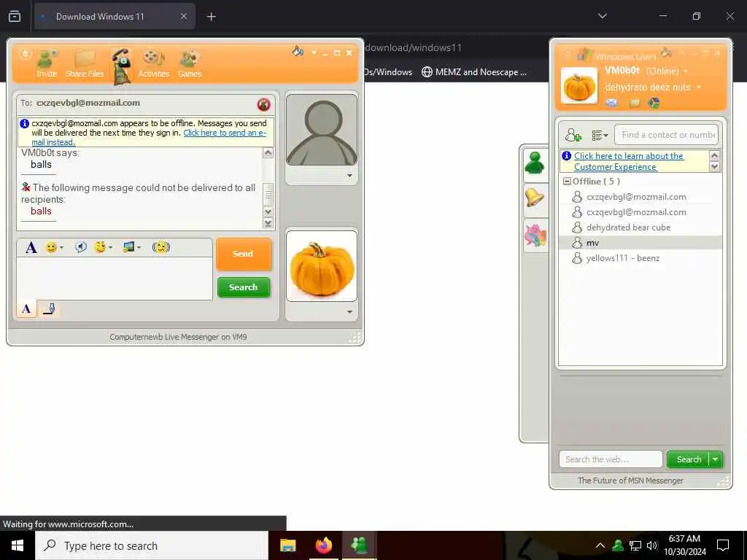Select the Download Windows 11 tab
This screenshot has width=747, height=560.
(x=115, y=16)
